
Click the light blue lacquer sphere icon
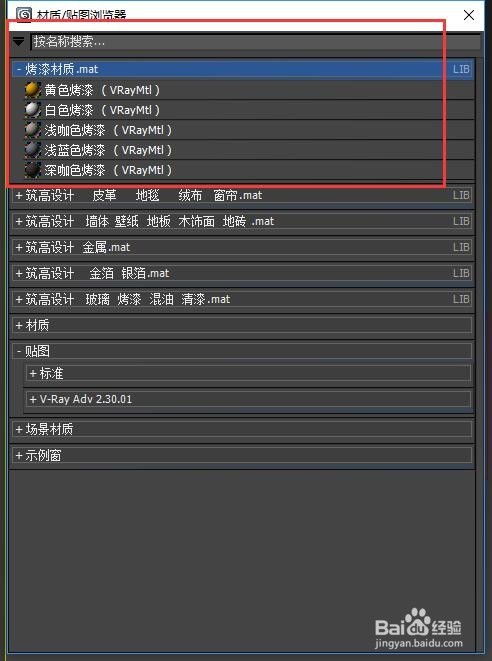click(32, 150)
